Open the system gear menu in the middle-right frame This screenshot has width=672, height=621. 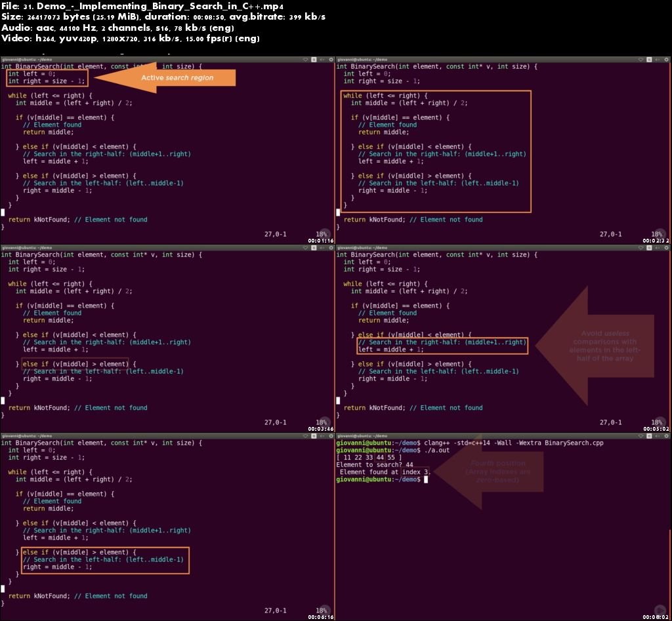666,247
